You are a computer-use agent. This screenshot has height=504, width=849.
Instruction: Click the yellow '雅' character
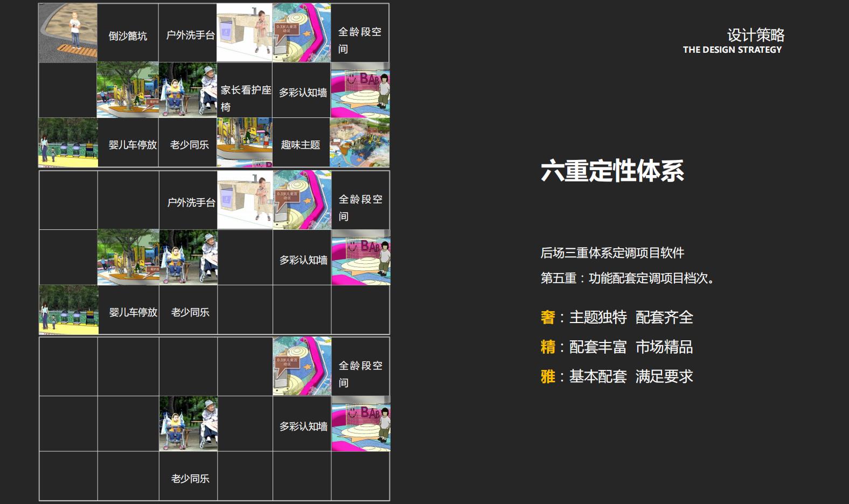coord(548,376)
